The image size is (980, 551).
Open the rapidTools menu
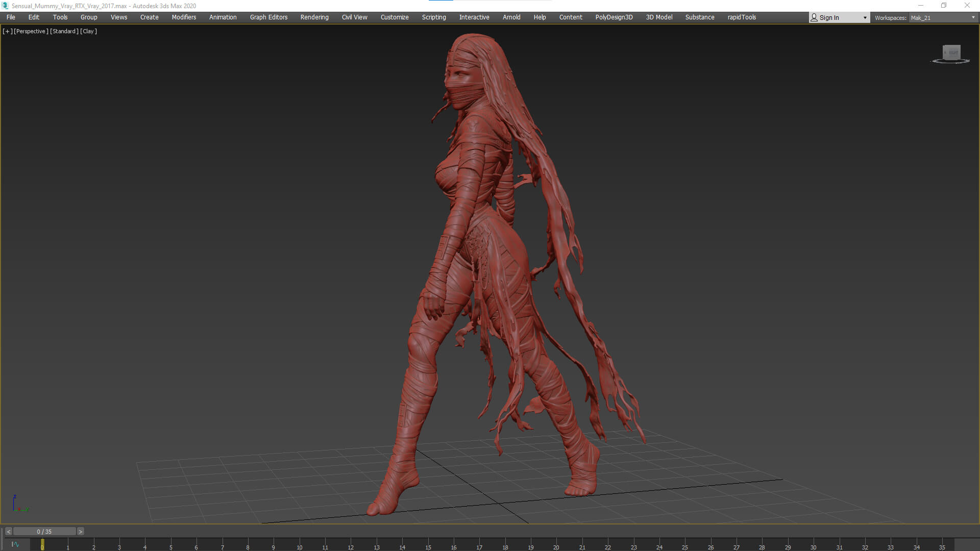(x=742, y=17)
